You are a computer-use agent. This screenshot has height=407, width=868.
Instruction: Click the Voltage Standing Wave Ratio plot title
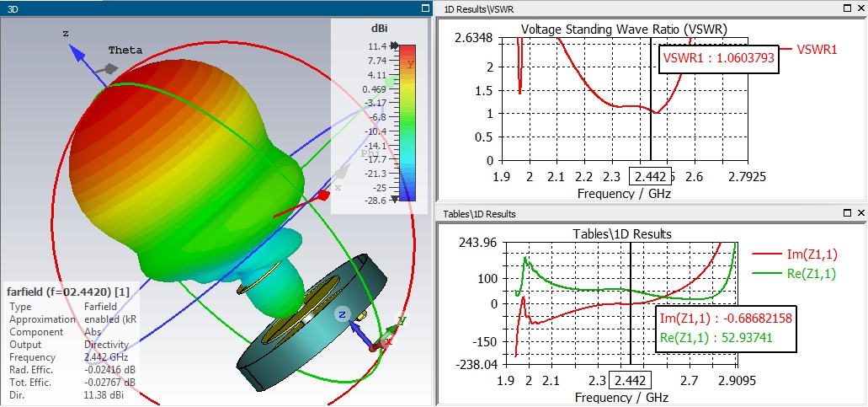[x=625, y=29]
